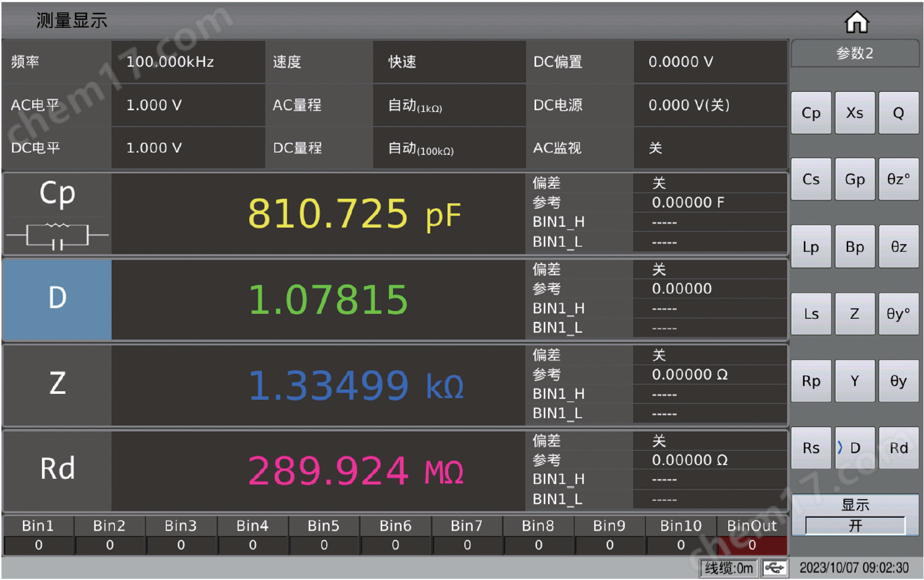Turn on the DC电源 output
This screenshot has height=580, width=924.
point(709,105)
